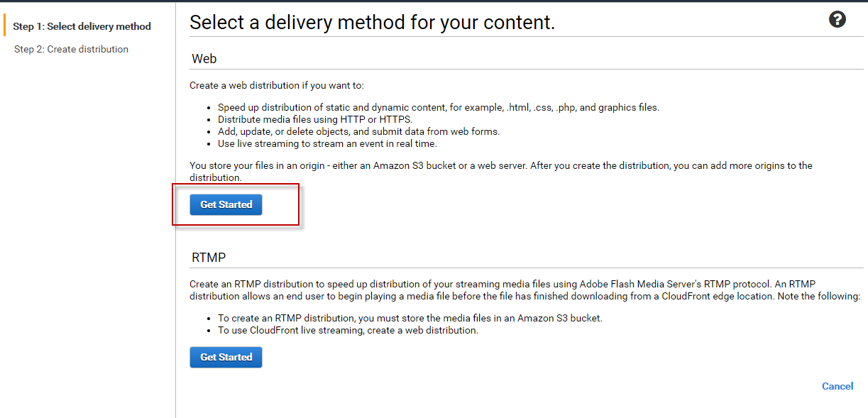868x418 pixels.
Task: Click the RTMP section heading
Action: pos(209,257)
